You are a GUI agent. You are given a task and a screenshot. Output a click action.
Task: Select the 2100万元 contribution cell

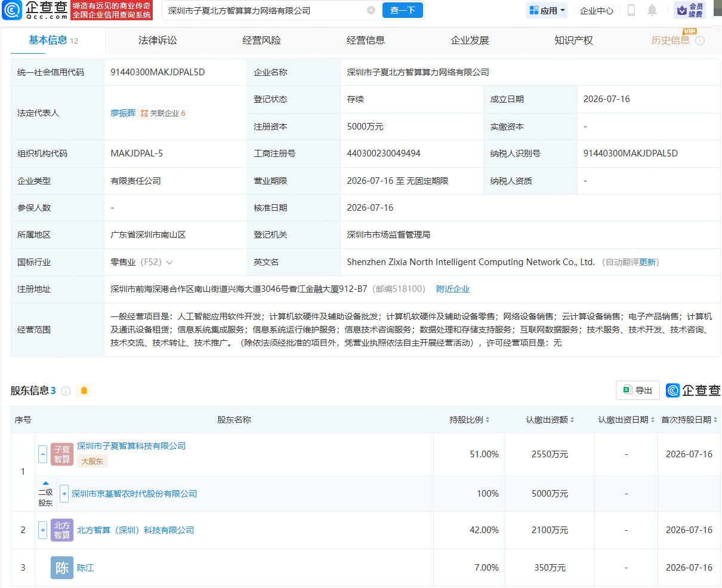(x=550, y=530)
